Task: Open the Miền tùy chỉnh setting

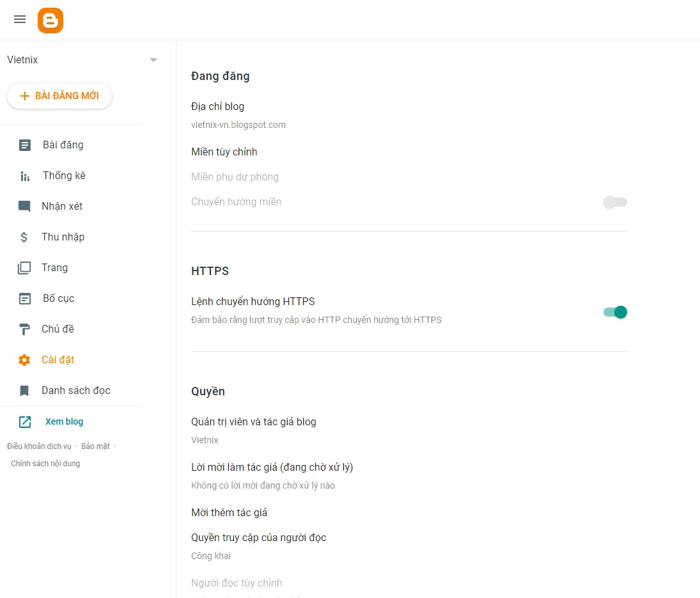Action: pyautogui.click(x=224, y=152)
